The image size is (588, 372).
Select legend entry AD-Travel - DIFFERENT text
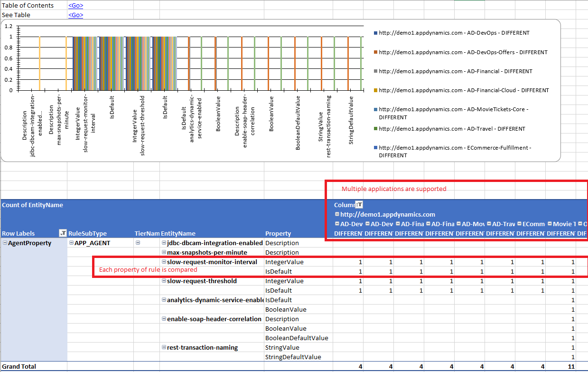pos(452,129)
